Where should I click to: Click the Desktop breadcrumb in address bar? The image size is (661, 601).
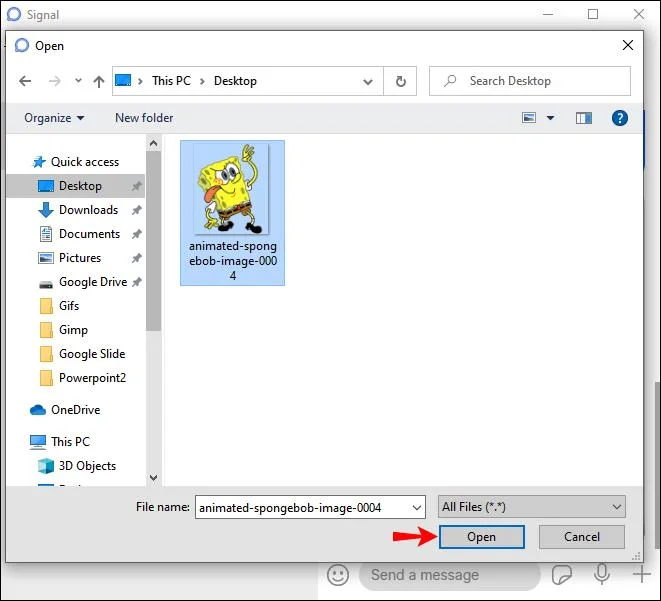pyautogui.click(x=235, y=81)
